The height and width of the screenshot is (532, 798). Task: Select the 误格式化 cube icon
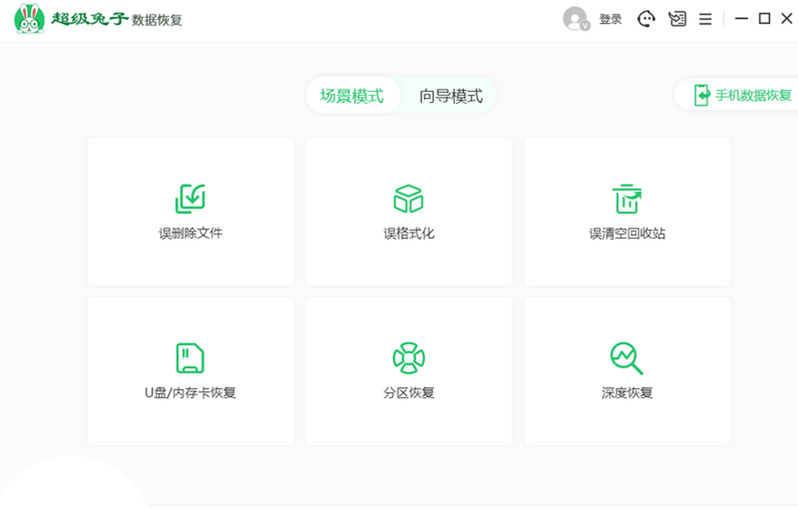[x=408, y=197]
